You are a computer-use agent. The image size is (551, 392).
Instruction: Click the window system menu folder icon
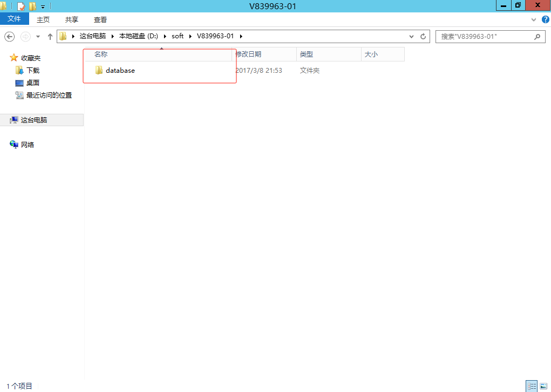3,6
